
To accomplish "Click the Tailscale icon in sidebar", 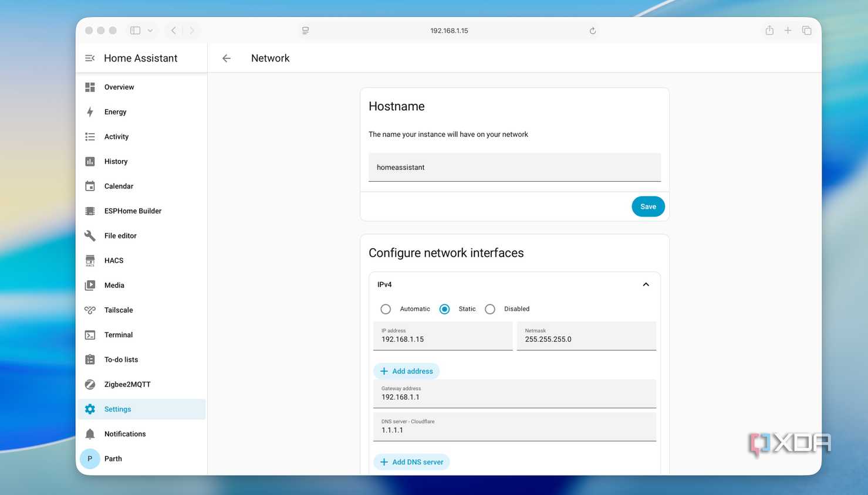I will tap(90, 310).
